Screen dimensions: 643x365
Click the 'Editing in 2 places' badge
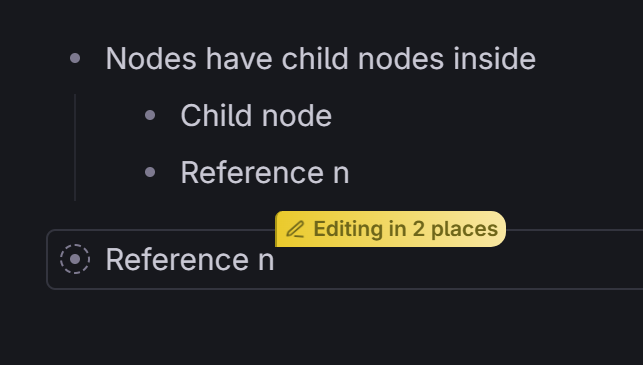390,229
